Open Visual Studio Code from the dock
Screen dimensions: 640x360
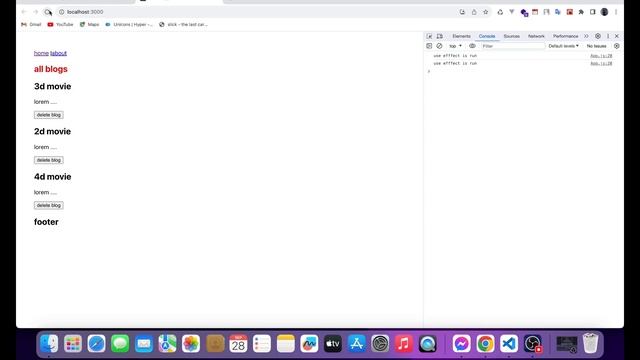[x=509, y=344]
